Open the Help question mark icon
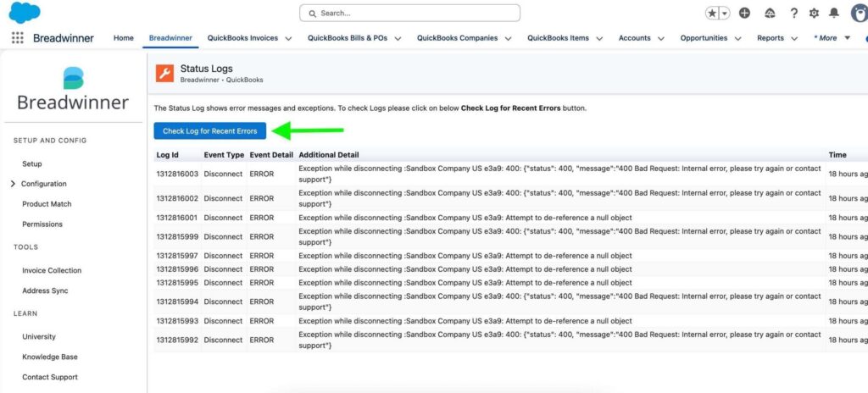The height and width of the screenshot is (393, 868). pyautogui.click(x=793, y=14)
